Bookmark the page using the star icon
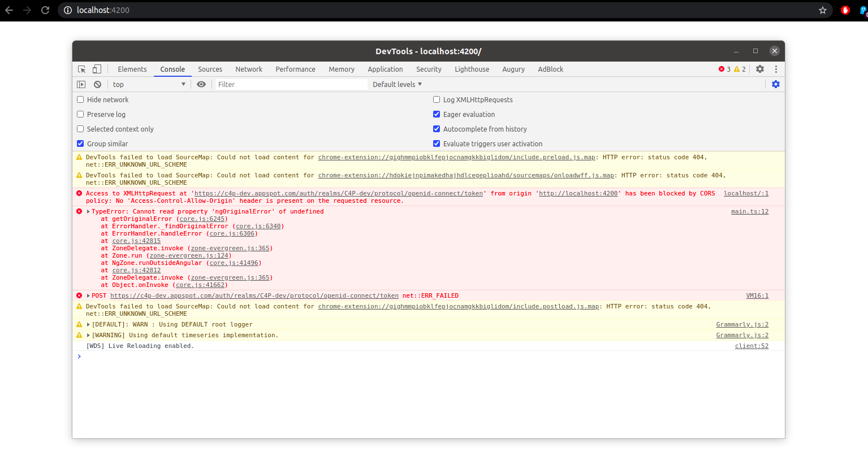Screen dimensions: 868x457 [x=823, y=10]
